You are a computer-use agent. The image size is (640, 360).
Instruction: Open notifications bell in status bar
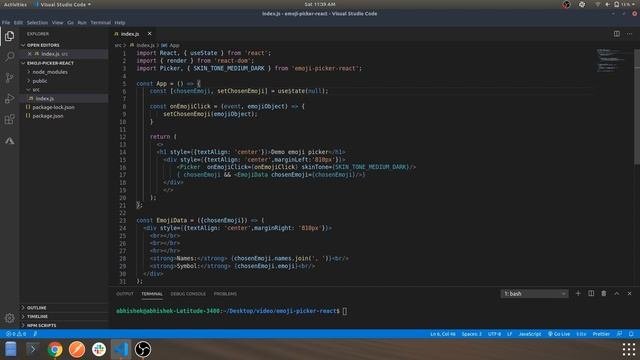pos(631,334)
